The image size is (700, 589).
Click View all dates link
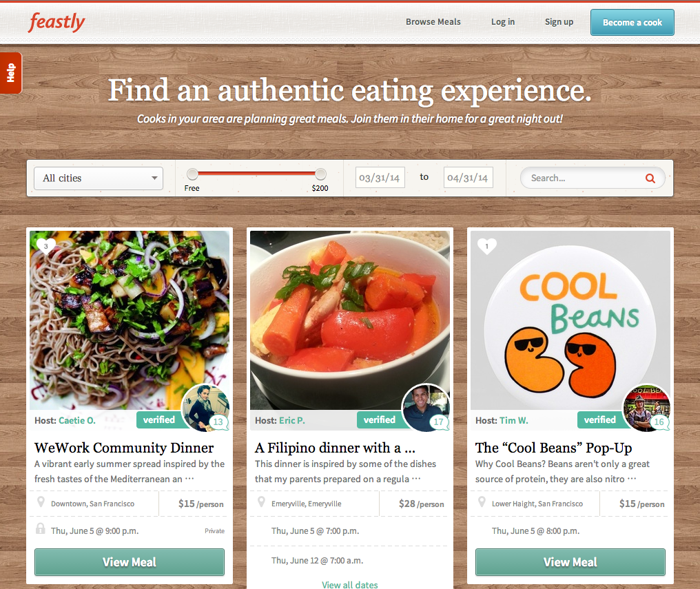point(349,585)
